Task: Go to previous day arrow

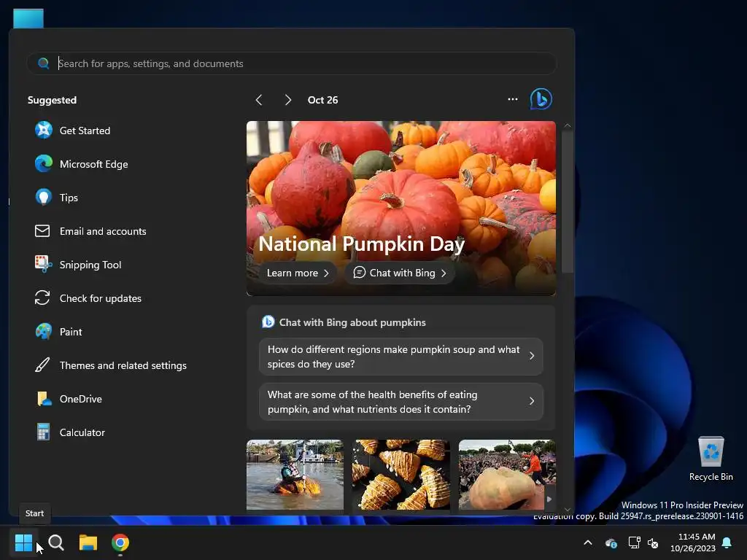Action: coord(259,99)
